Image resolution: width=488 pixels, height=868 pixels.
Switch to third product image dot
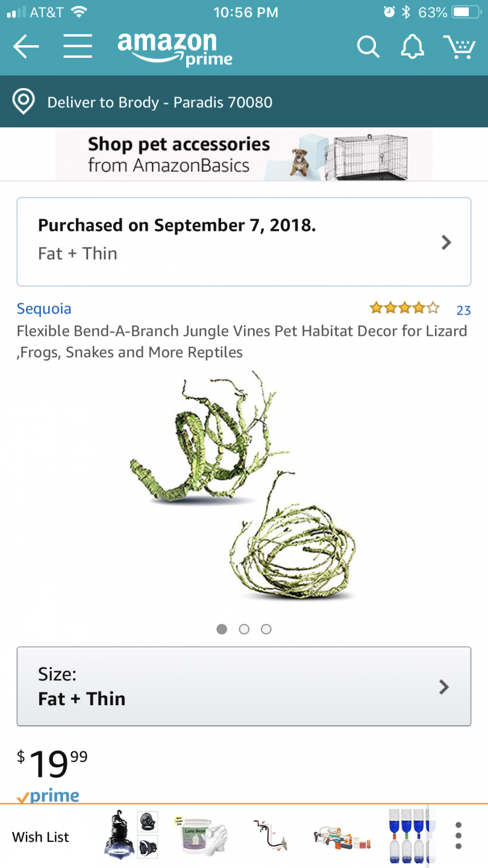pyautogui.click(x=266, y=629)
